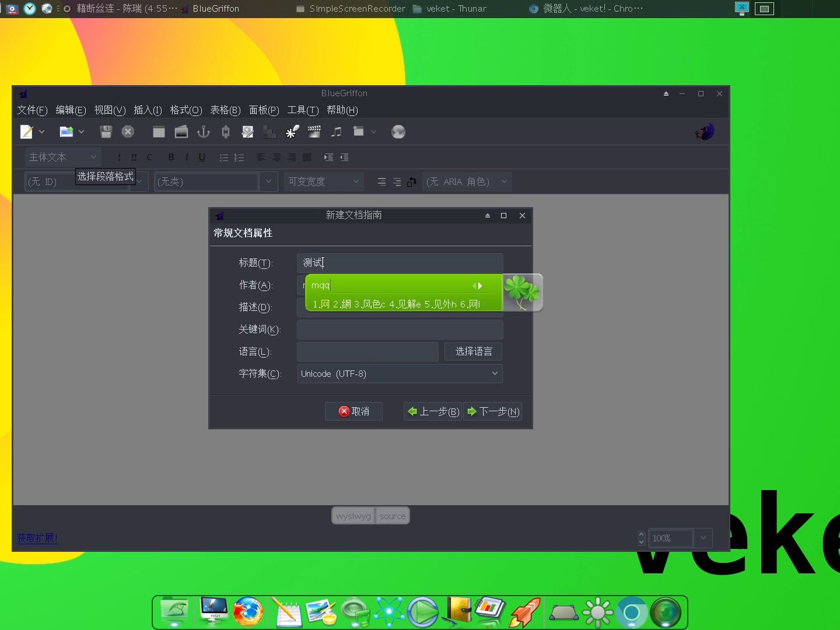
Task: Open the Unicode (UTF-8) charset dropdown
Action: pos(399,373)
